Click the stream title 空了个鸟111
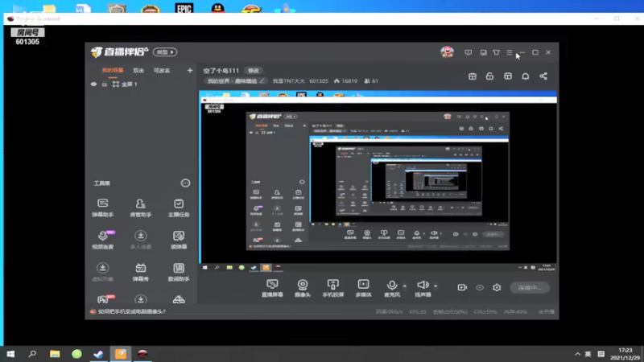Image resolution: width=644 pixels, height=362 pixels. pos(221,71)
